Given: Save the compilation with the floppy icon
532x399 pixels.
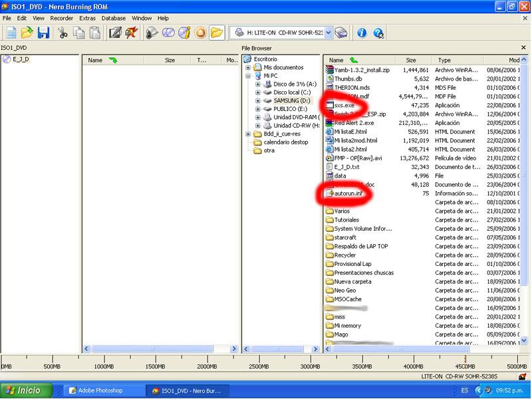Looking at the screenshot, I should (x=43, y=33).
